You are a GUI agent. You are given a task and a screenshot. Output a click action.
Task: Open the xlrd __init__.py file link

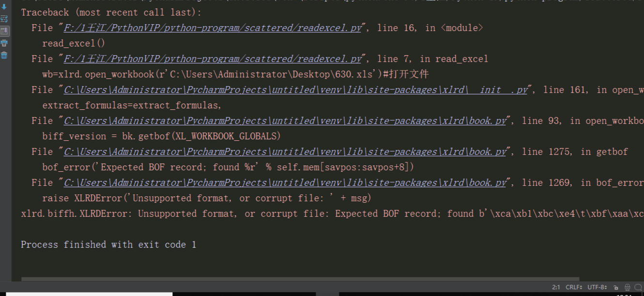point(295,90)
